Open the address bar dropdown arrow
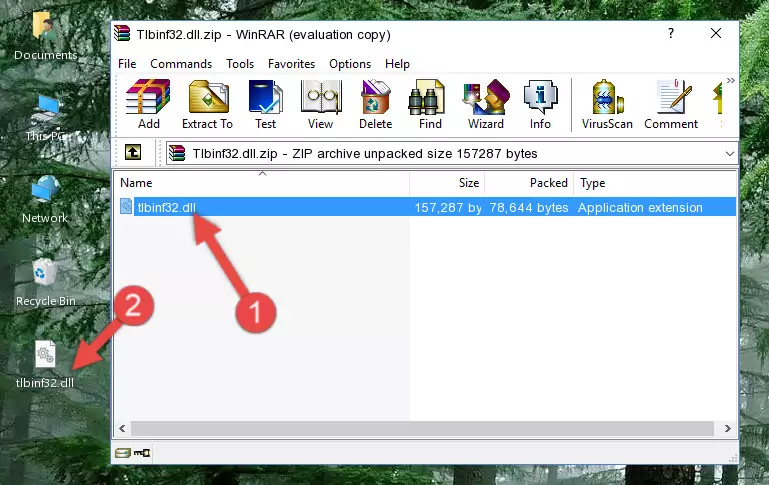The width and height of the screenshot is (769, 485). [x=729, y=154]
